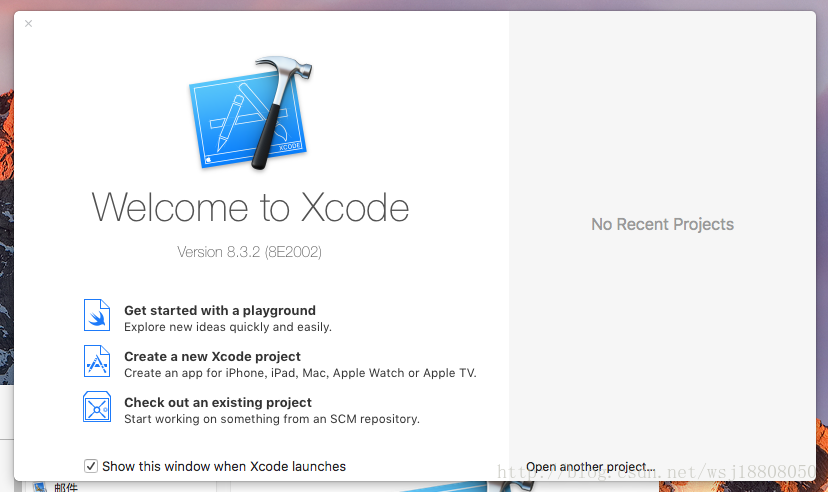Viewport: 828px width, 492px height.
Task: Click 'Start working on something from an SCM repository.'
Action: (x=272, y=419)
